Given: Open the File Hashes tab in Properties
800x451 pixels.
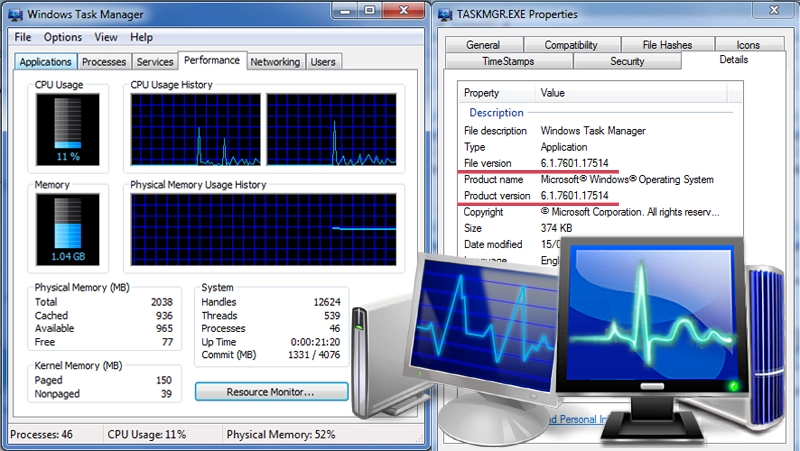Looking at the screenshot, I should point(667,45).
